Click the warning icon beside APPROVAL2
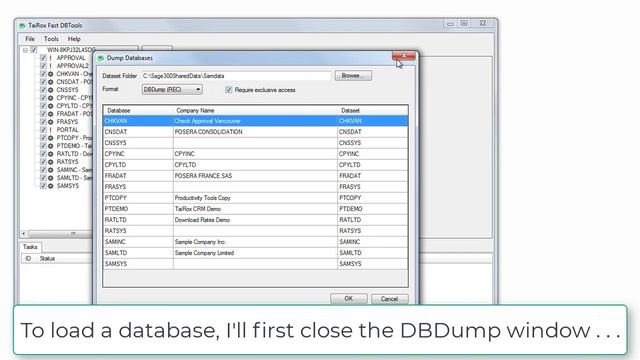The height and width of the screenshot is (360, 640). click(x=51, y=66)
